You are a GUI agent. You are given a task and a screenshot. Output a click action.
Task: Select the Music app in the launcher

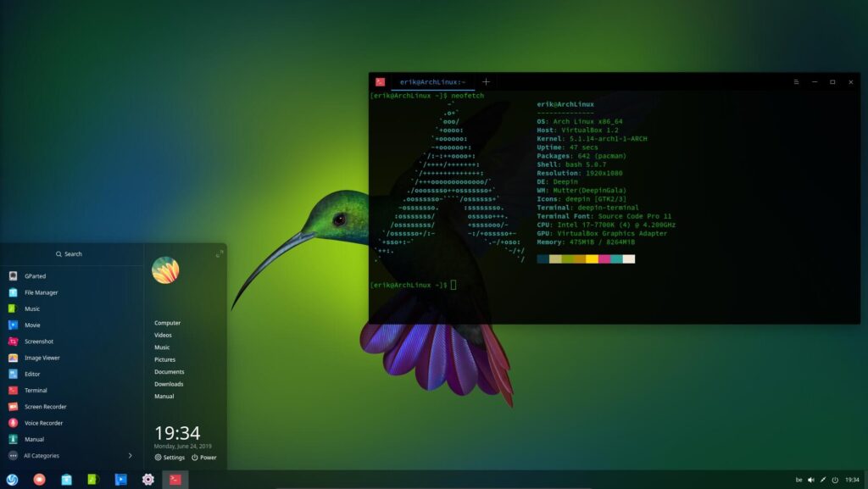(34, 308)
